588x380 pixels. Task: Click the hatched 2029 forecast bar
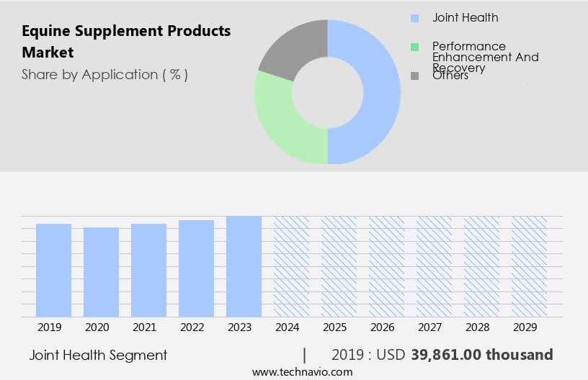pos(529,266)
